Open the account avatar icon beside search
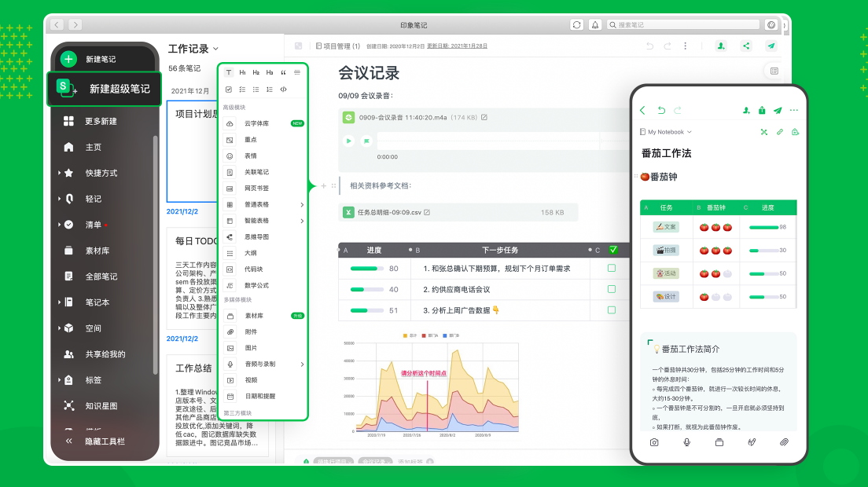Image resolution: width=868 pixels, height=487 pixels. point(771,25)
